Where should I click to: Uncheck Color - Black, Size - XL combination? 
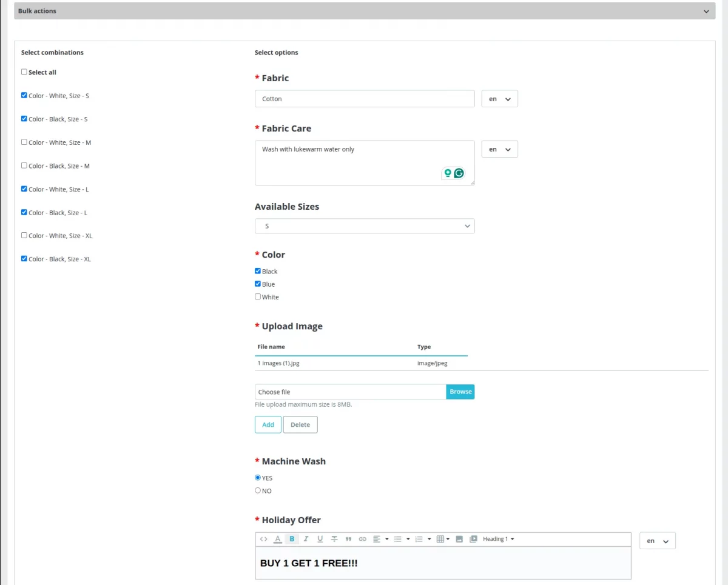pyautogui.click(x=24, y=259)
